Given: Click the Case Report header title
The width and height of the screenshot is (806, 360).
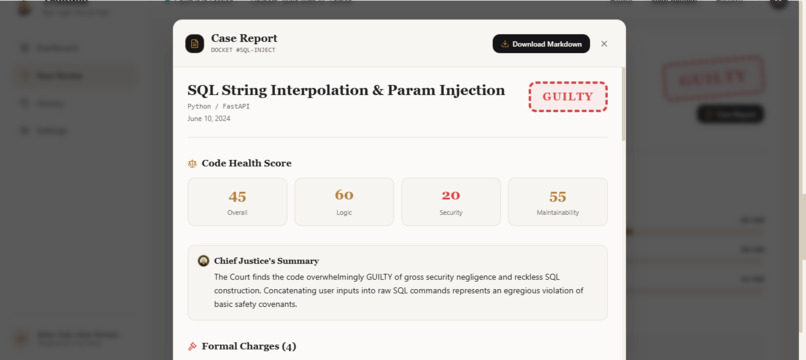Looking at the screenshot, I should pos(244,38).
